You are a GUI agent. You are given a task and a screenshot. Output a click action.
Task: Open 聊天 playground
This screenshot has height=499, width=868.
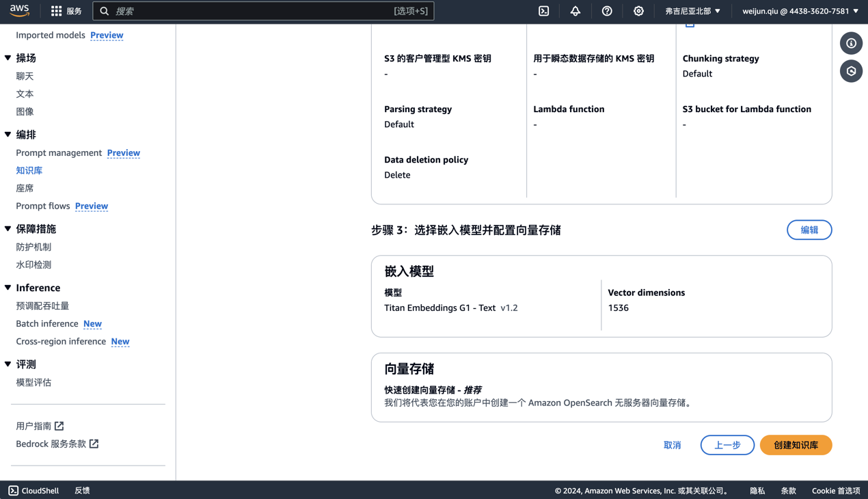[x=25, y=76]
